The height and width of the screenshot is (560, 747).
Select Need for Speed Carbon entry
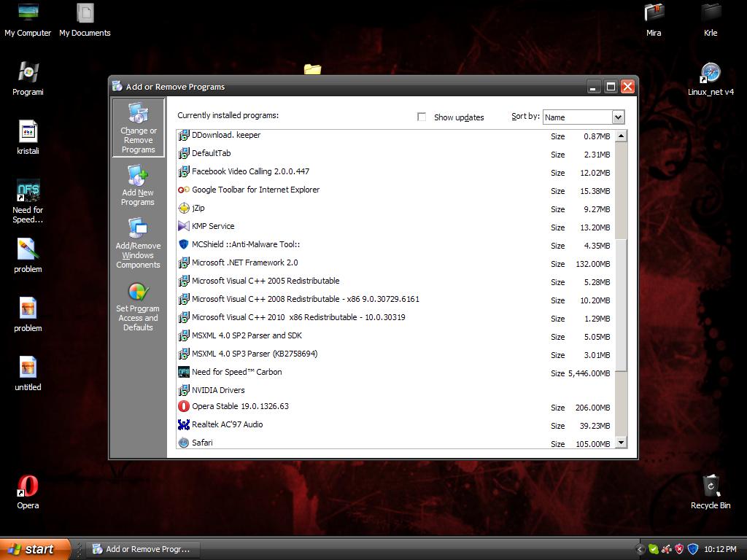[x=236, y=372]
